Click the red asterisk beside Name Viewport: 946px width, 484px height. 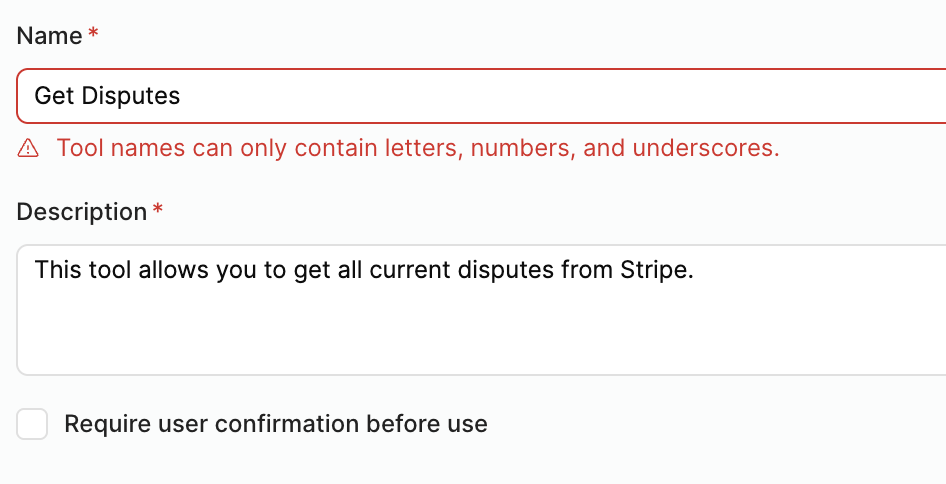pos(94,35)
